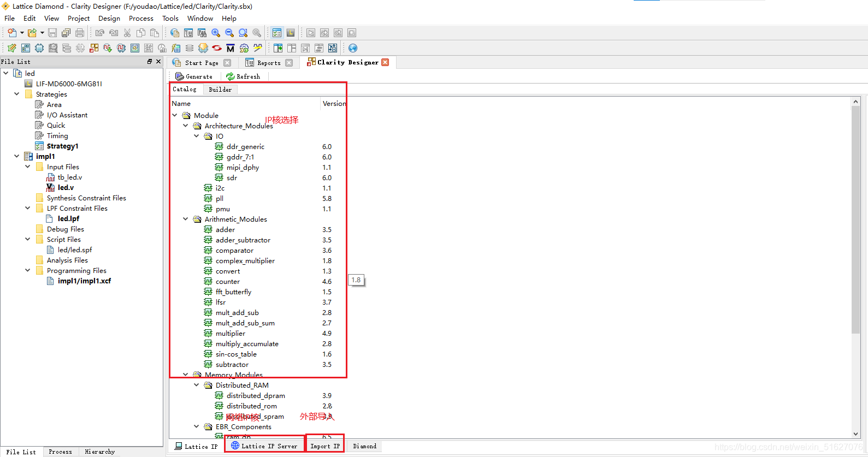Open the Tools menu

click(x=170, y=19)
